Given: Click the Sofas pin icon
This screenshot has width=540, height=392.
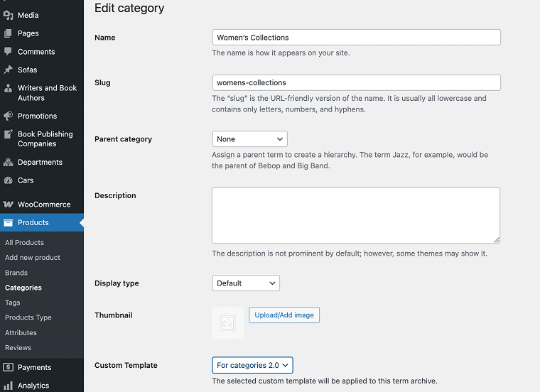Looking at the screenshot, I should pyautogui.click(x=8, y=70).
